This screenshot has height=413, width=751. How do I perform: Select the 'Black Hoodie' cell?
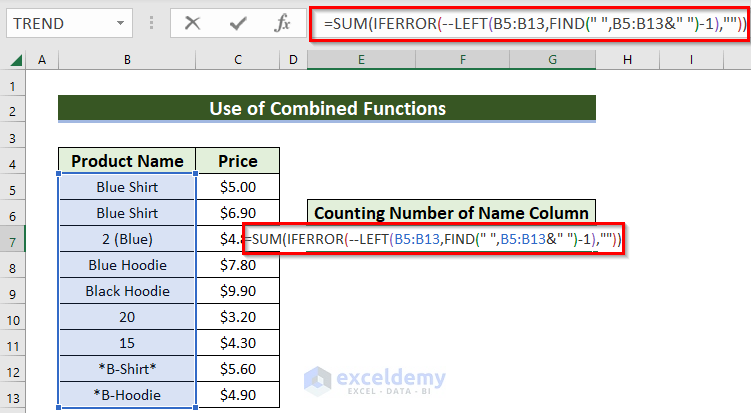pos(127,291)
